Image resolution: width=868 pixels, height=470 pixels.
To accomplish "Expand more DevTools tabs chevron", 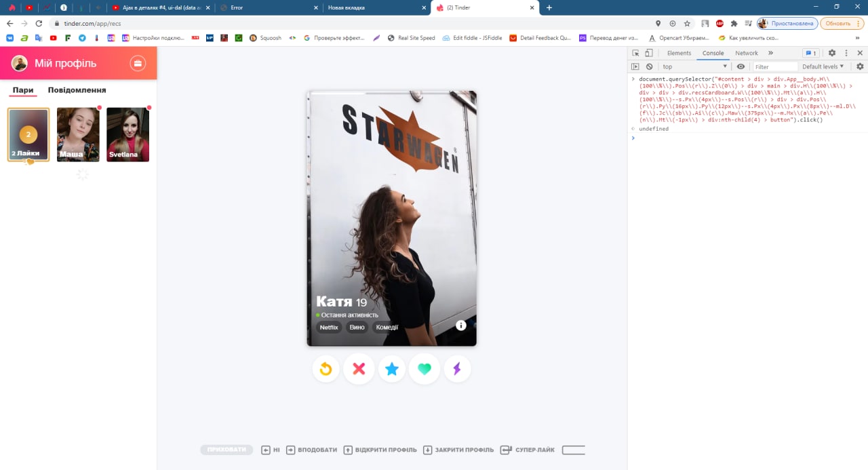I will point(770,53).
